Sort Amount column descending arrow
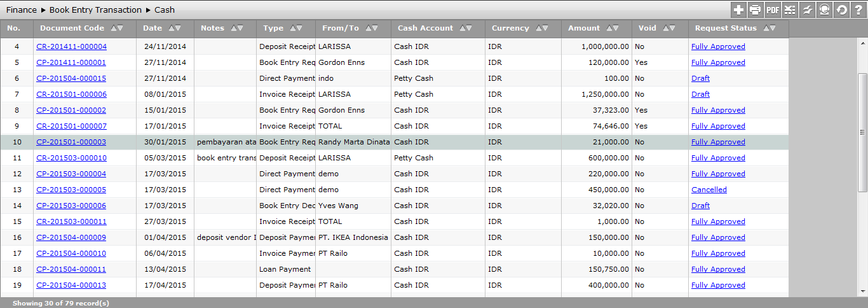This screenshot has height=308, width=868. (x=616, y=28)
